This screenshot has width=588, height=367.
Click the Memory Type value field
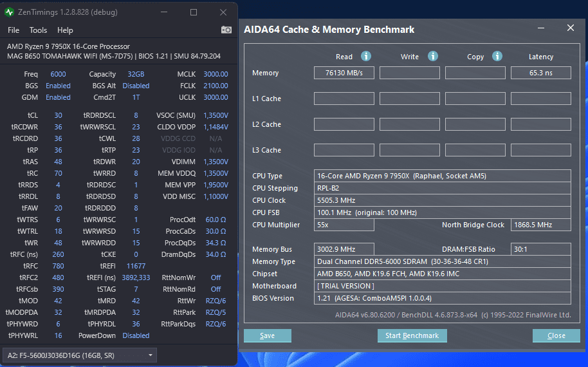(x=443, y=261)
